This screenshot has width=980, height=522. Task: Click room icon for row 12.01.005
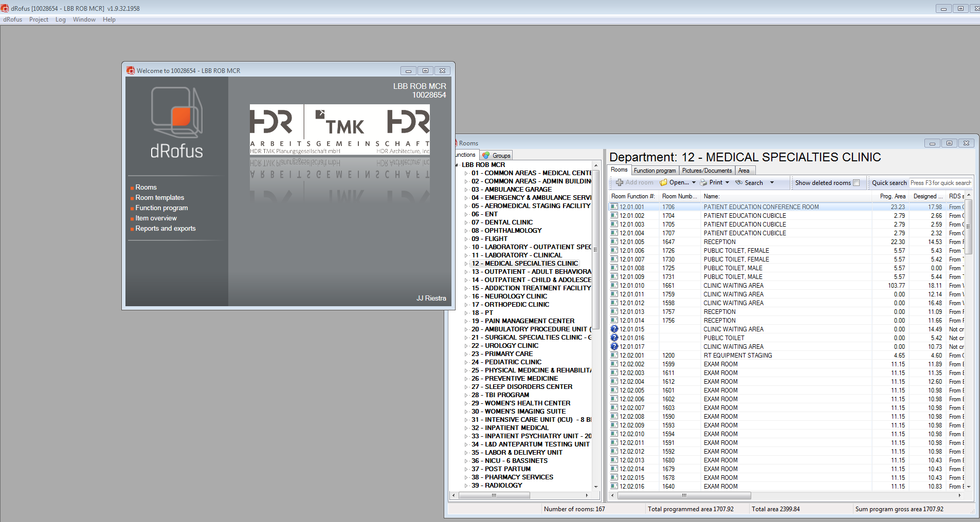[x=614, y=242]
